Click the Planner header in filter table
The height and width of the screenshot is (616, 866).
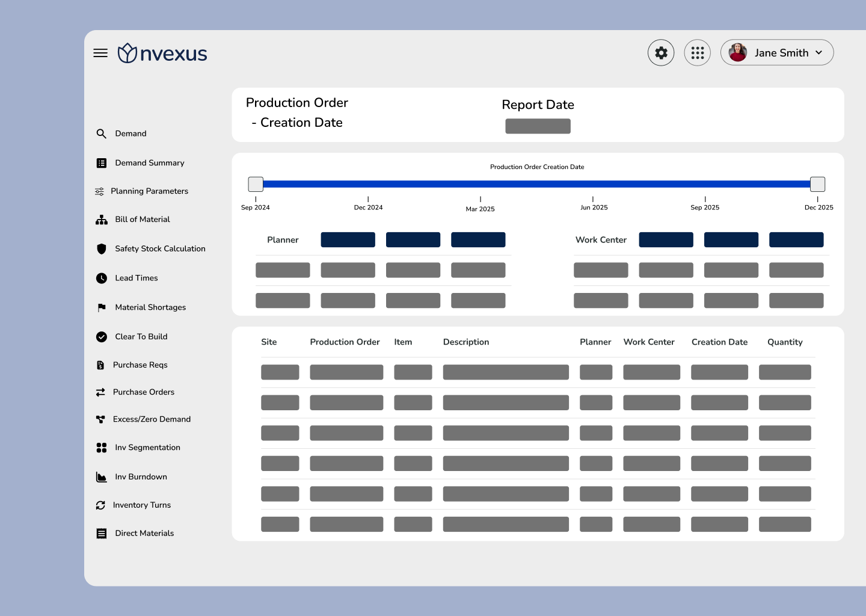tap(283, 240)
